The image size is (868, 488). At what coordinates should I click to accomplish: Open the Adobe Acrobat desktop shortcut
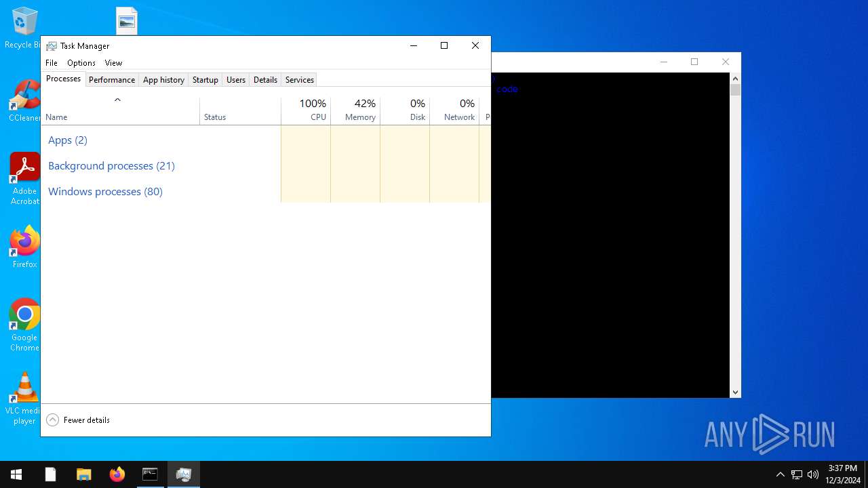click(24, 178)
